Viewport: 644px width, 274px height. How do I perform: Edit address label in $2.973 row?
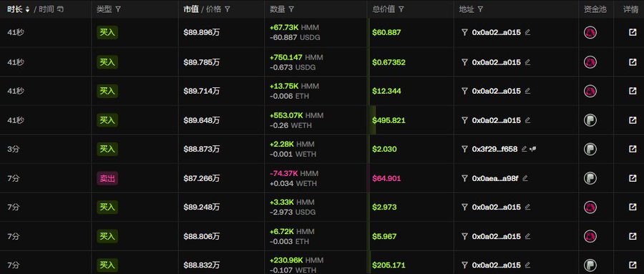coord(528,207)
